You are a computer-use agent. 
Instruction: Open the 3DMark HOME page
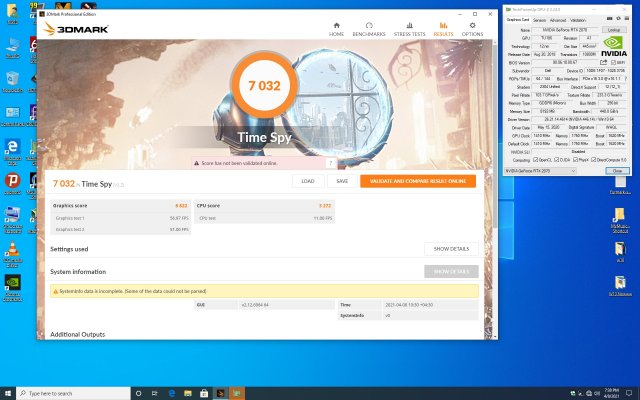[x=336, y=29]
